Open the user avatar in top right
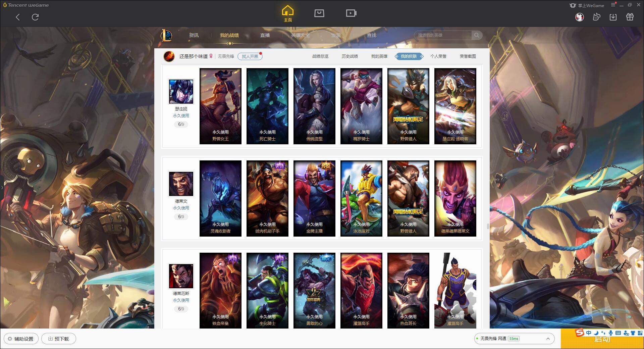644x349 pixels. click(580, 17)
